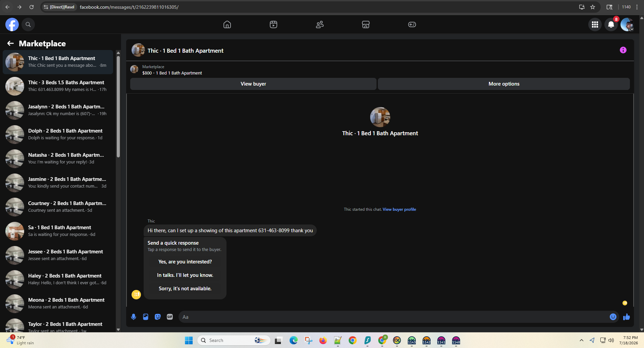Click the voice clip microphone icon

click(134, 317)
